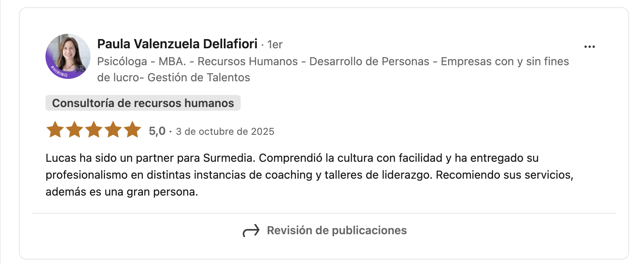Click the review date 3 de octubre de 2025

(225, 132)
